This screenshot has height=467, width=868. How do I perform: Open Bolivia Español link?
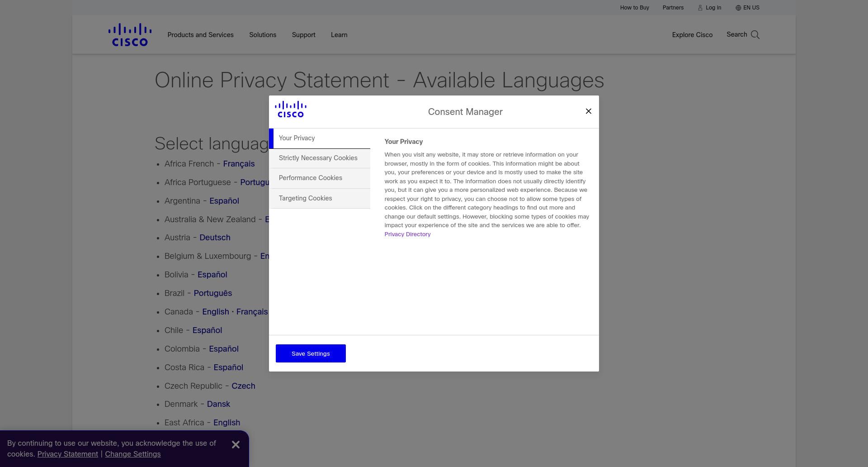pyautogui.click(x=212, y=275)
